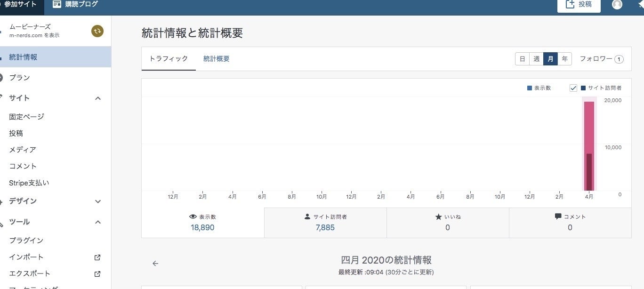Collapse the サイト sidebar section
Viewport: 644px width, 289px height.
(98, 98)
